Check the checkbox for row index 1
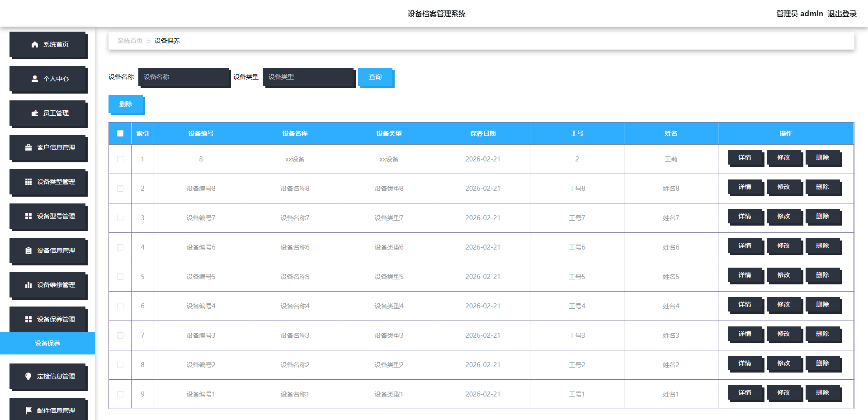 [120, 159]
